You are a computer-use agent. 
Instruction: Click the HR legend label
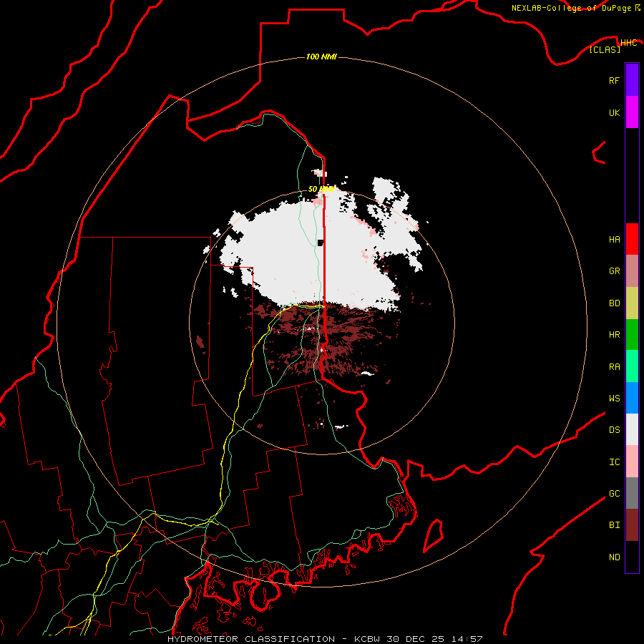tap(614, 335)
